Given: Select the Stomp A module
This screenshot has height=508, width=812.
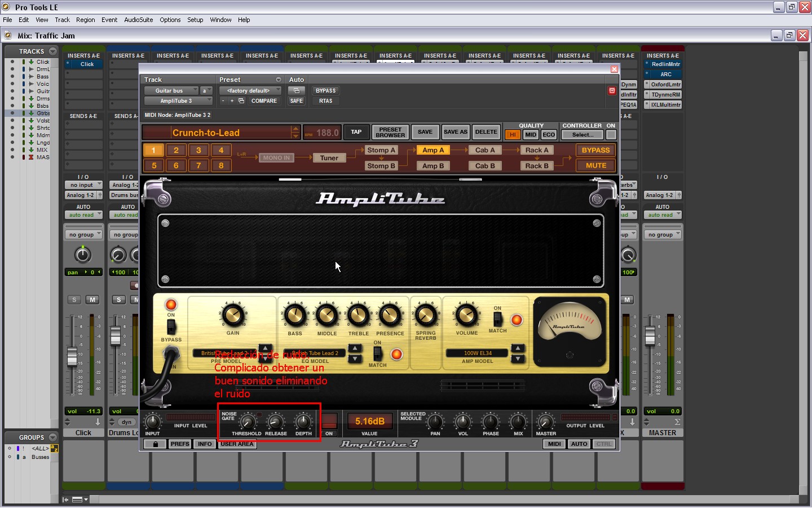Looking at the screenshot, I should [381, 150].
